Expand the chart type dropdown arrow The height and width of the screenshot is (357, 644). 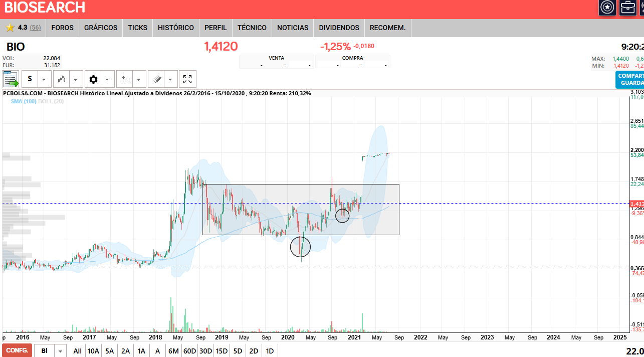pyautogui.click(x=76, y=79)
